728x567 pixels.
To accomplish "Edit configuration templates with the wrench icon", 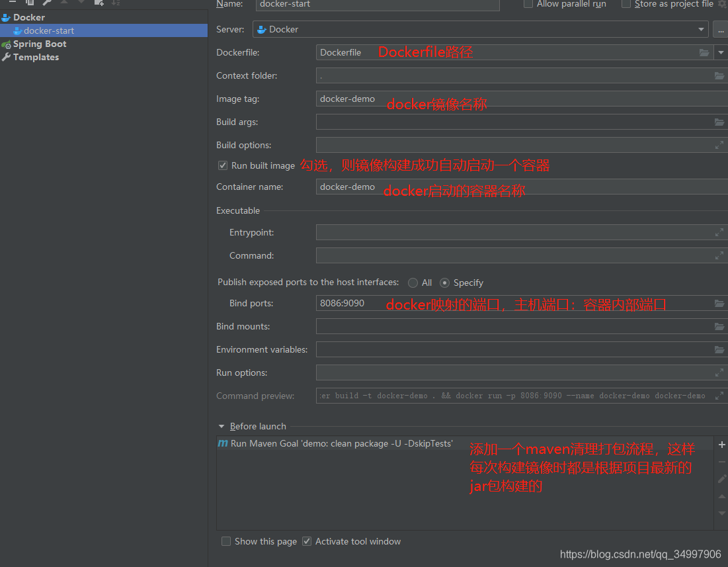I will click(x=45, y=3).
